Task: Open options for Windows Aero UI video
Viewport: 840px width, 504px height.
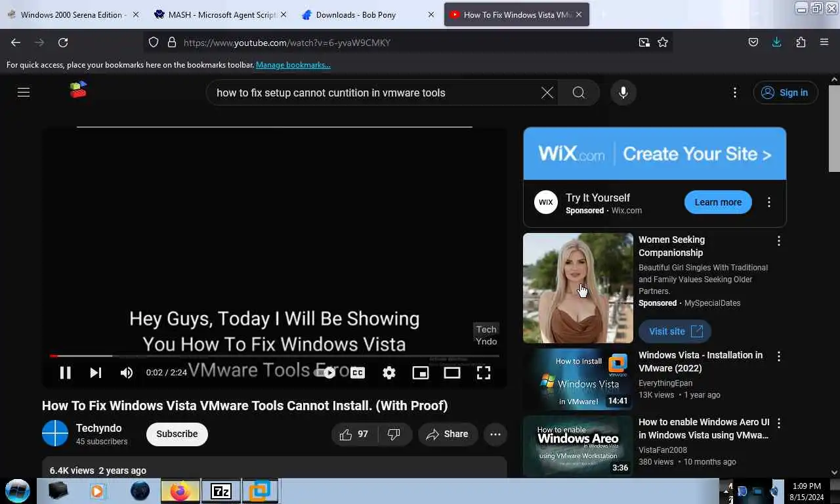Action: (779, 423)
